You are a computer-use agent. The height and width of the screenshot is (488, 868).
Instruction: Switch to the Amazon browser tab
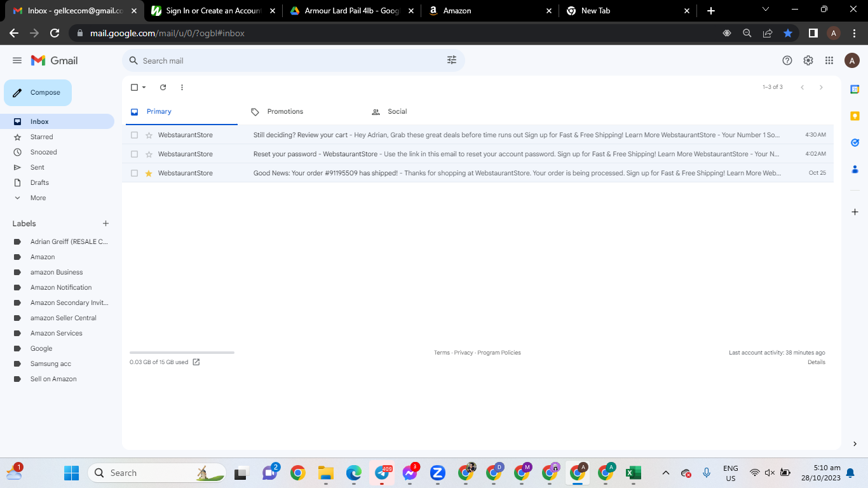[x=491, y=11]
